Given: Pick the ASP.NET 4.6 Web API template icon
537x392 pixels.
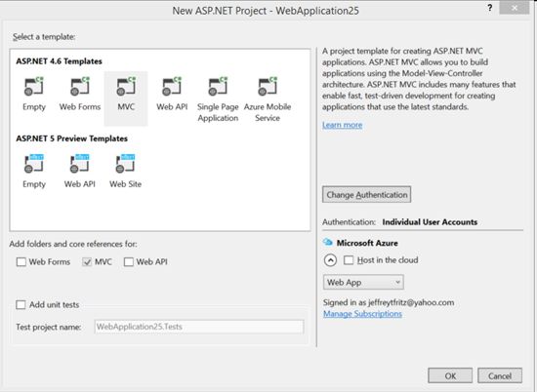Looking at the screenshot, I should click(172, 87).
